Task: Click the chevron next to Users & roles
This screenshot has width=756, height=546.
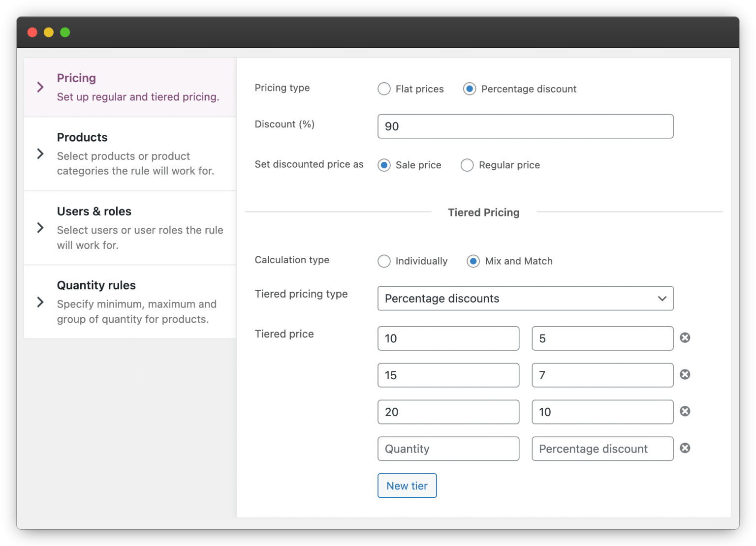Action: coord(40,228)
